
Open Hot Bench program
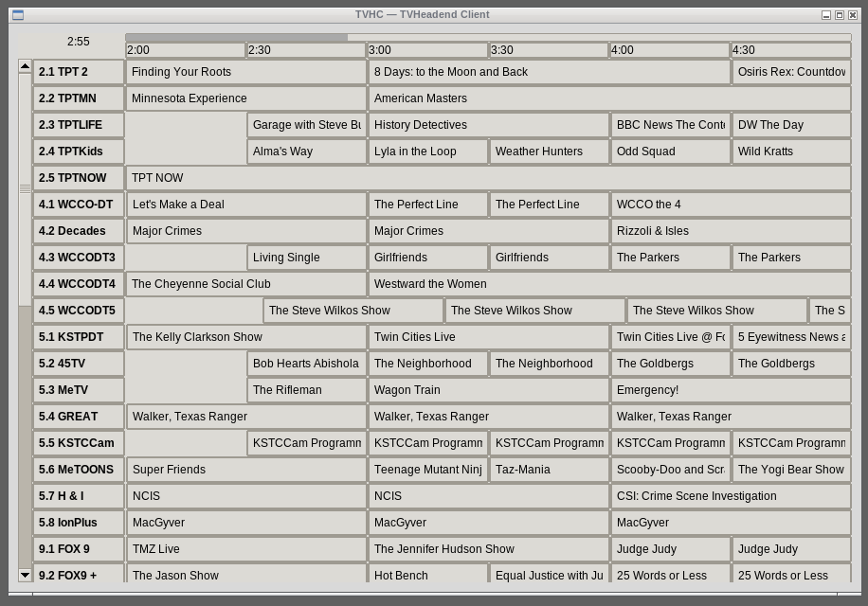[428, 574]
